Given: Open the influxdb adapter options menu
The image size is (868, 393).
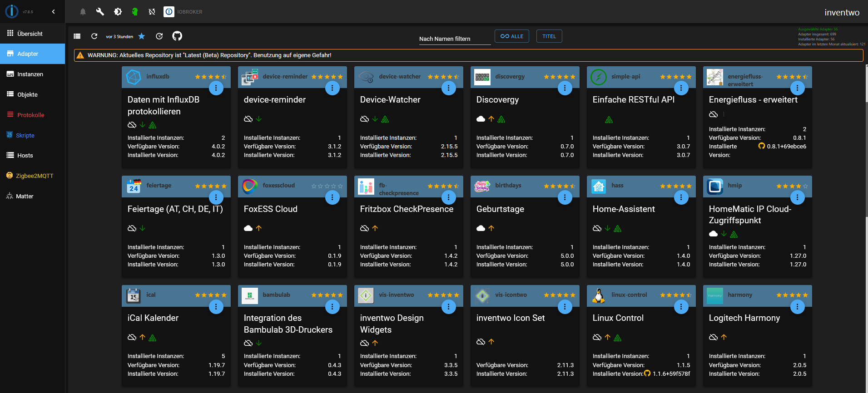Looking at the screenshot, I should (x=216, y=88).
